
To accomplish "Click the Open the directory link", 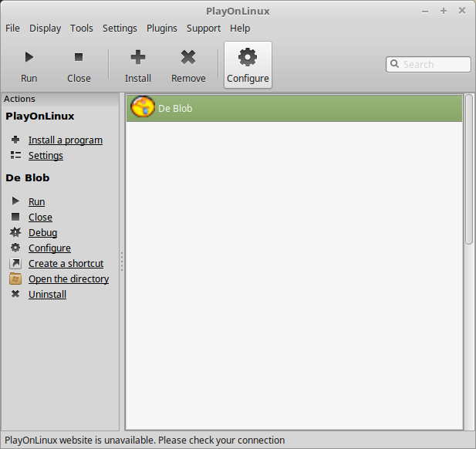I will coord(69,279).
